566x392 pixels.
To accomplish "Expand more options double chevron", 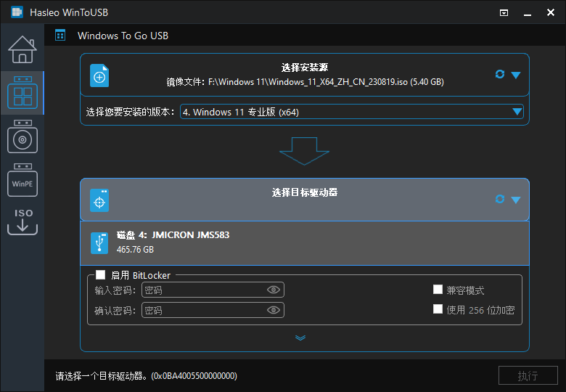I will coord(300,338).
